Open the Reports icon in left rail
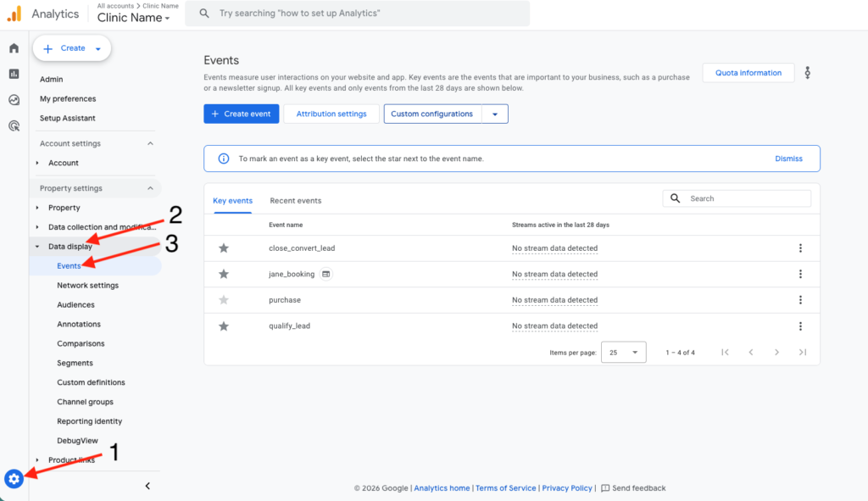 pos(14,74)
